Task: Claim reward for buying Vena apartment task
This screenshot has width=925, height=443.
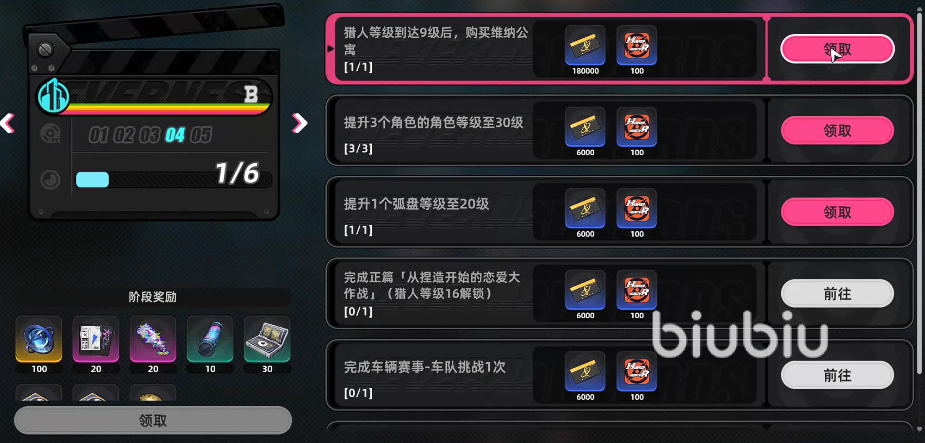Action: pos(837,49)
